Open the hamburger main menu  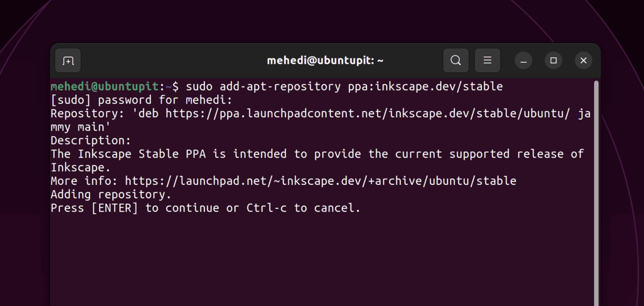(x=488, y=61)
